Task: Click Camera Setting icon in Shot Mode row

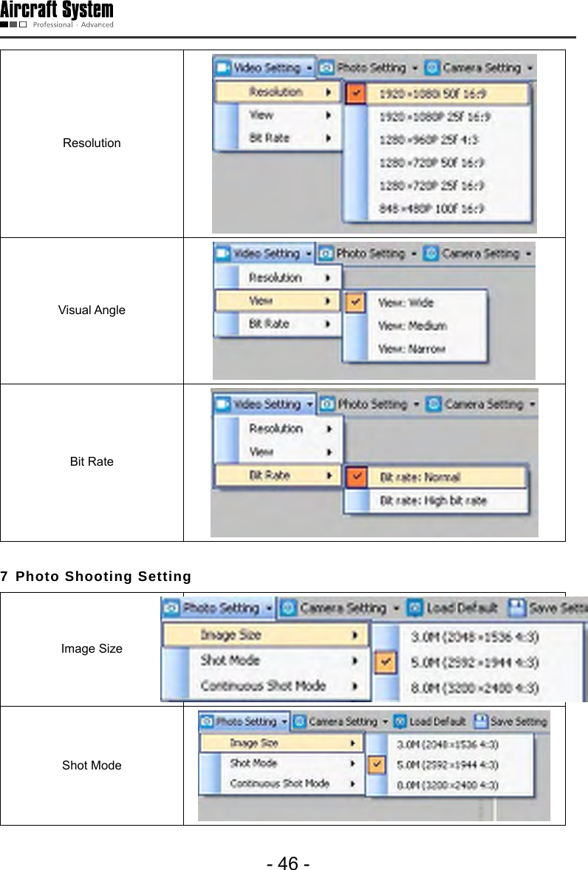Action: point(300,721)
